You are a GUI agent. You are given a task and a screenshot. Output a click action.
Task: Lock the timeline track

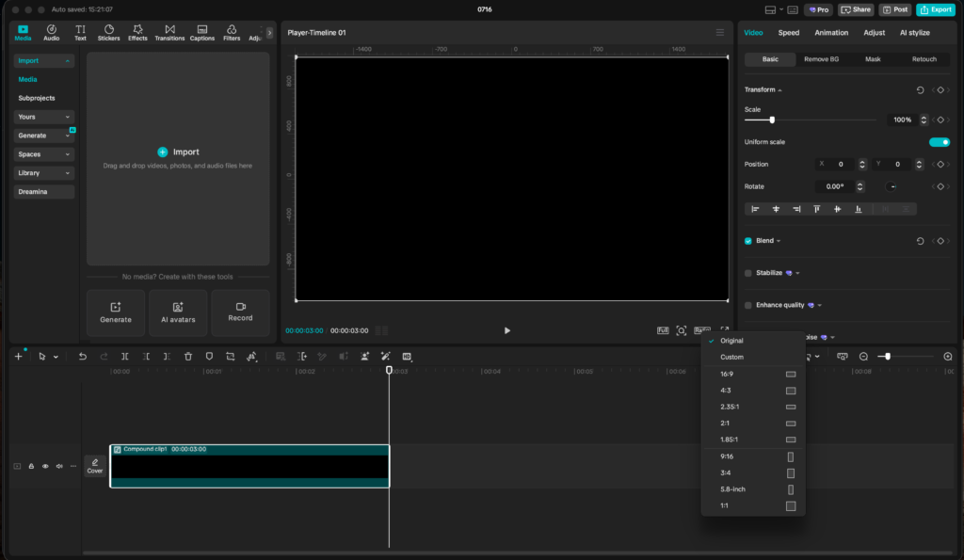(31, 467)
